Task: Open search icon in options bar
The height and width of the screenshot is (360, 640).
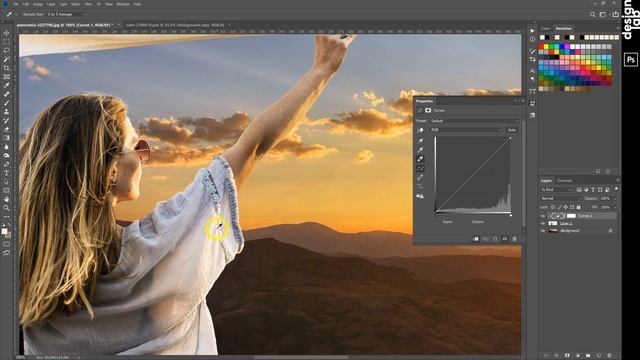Action: tap(593, 14)
